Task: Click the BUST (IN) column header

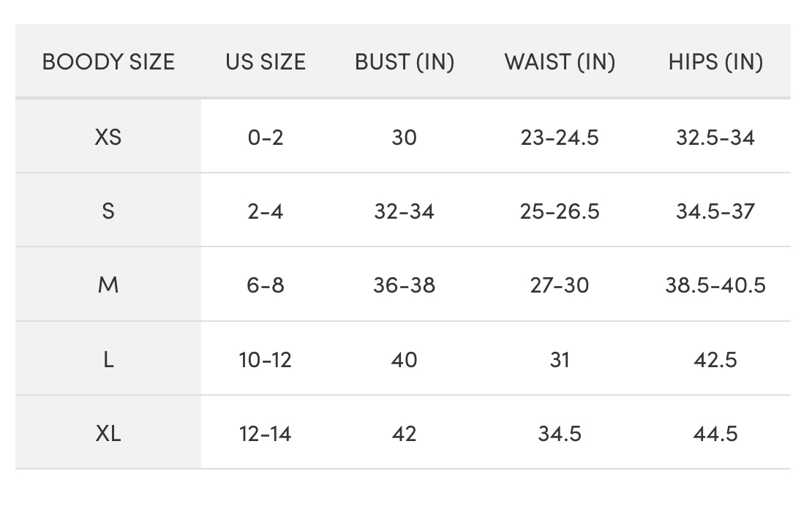Action: tap(405, 62)
